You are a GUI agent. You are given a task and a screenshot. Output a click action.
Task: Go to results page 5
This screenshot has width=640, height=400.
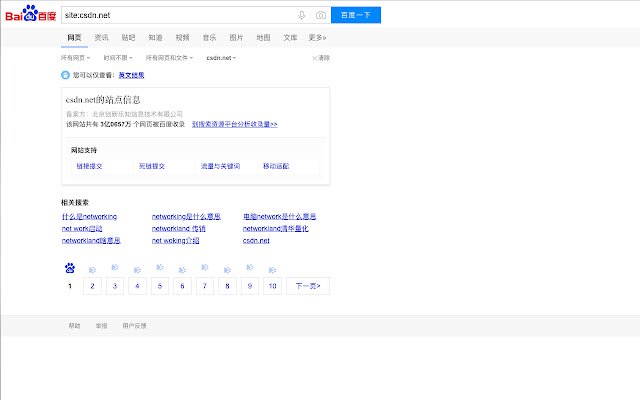(x=160, y=286)
